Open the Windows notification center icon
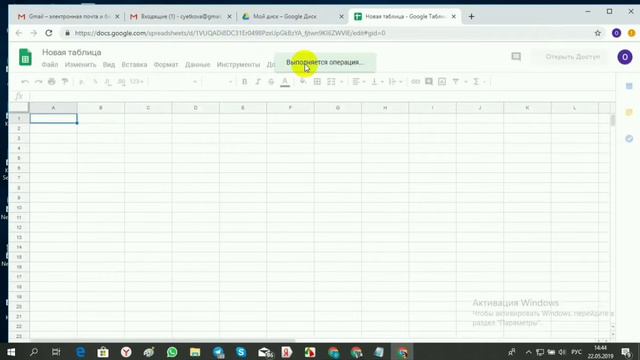 (x=626, y=352)
